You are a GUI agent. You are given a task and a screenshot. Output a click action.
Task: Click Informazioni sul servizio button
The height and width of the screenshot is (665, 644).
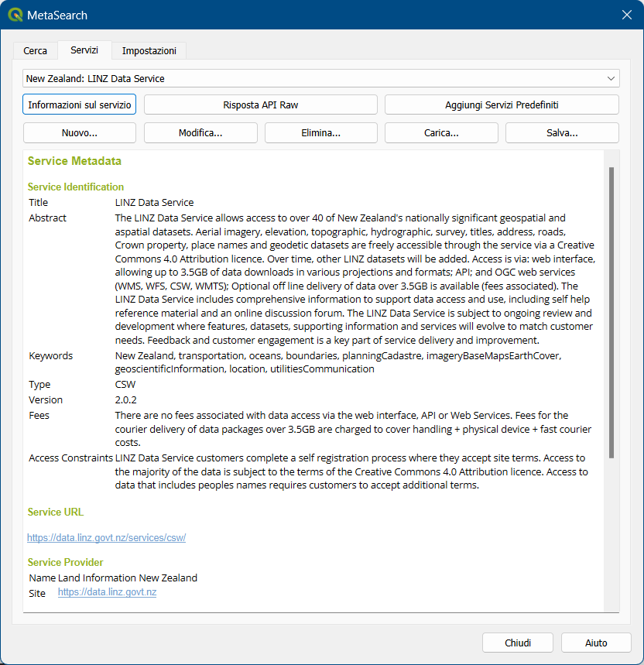click(79, 105)
